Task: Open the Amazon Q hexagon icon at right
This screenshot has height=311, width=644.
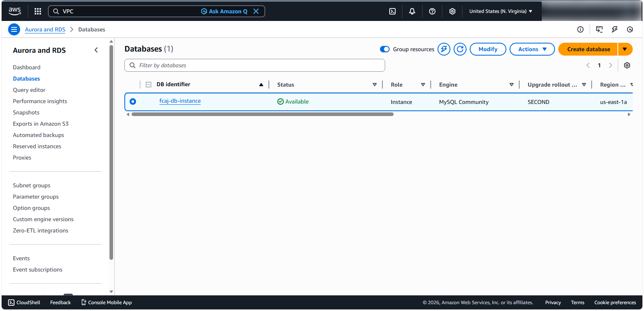Action: coord(630,29)
